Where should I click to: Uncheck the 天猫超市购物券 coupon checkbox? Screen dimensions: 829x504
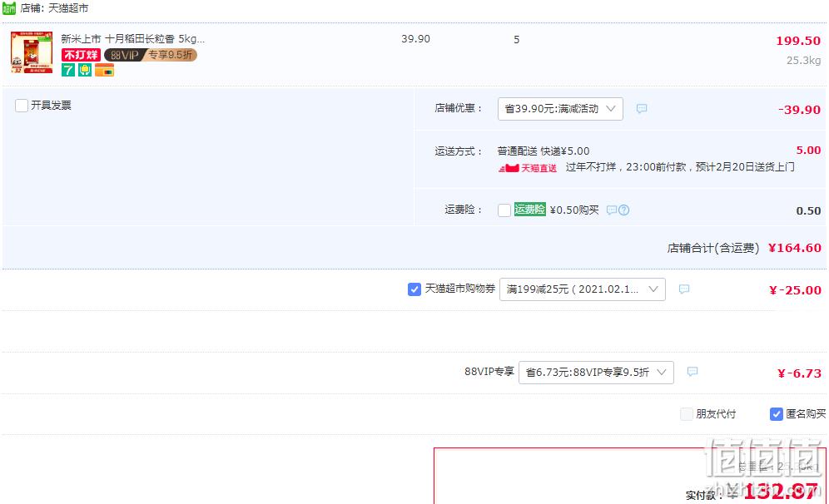point(414,289)
